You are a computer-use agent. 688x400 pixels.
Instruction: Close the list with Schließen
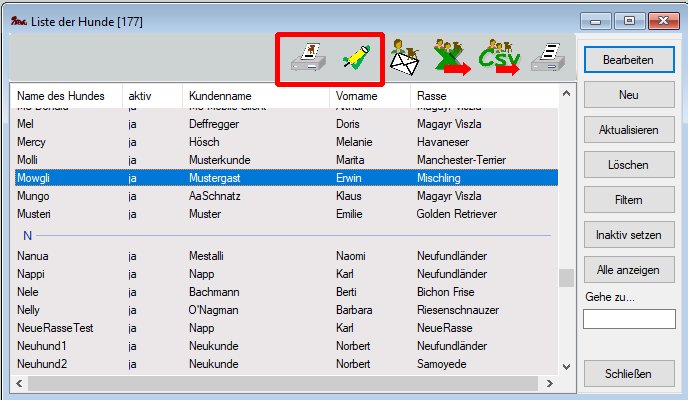pyautogui.click(x=628, y=374)
